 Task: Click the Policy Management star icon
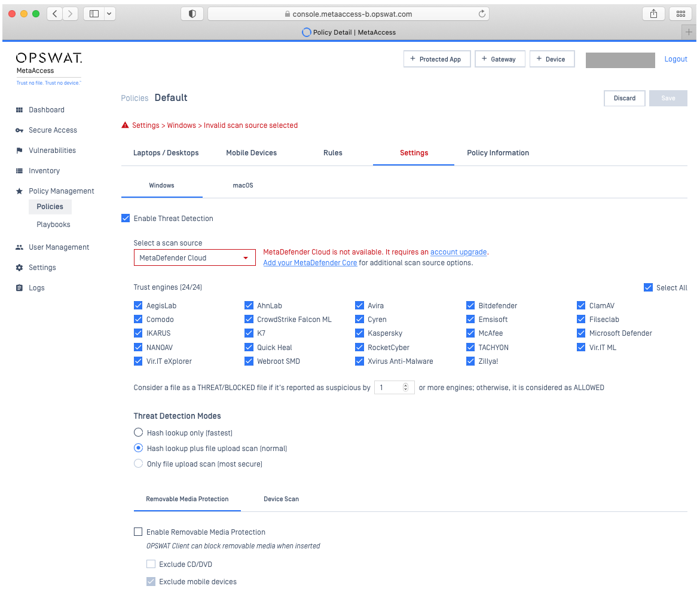(19, 191)
